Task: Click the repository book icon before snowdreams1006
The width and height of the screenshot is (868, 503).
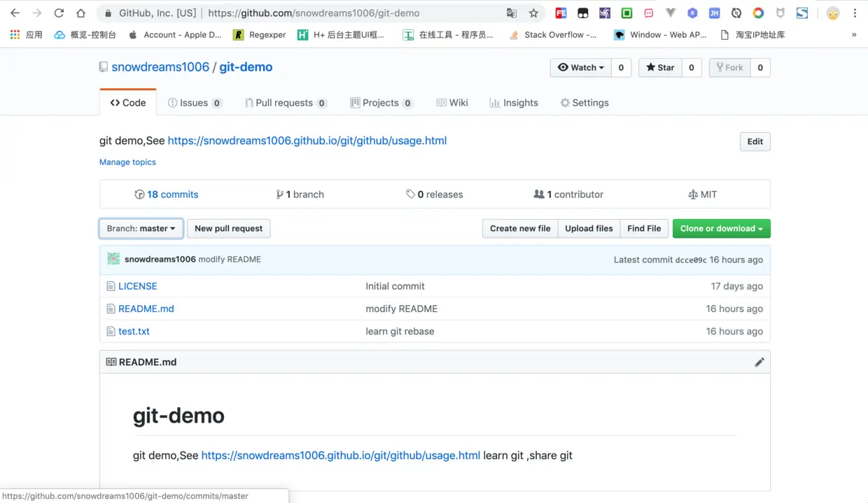Action: coord(103,66)
